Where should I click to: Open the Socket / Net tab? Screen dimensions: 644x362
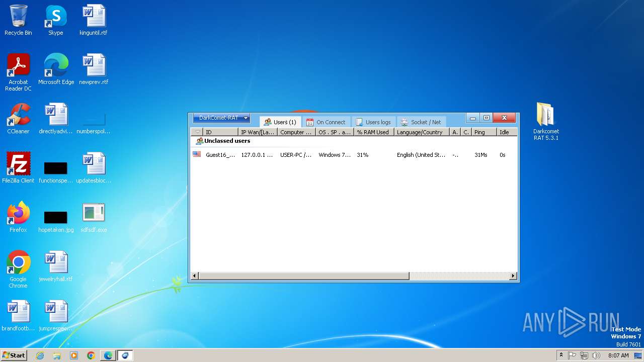421,122
